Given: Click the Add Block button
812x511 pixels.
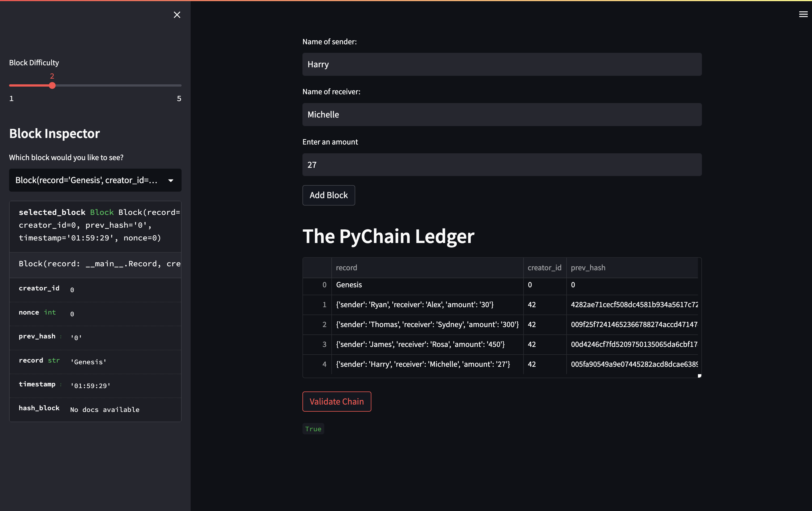Looking at the screenshot, I should click(329, 195).
